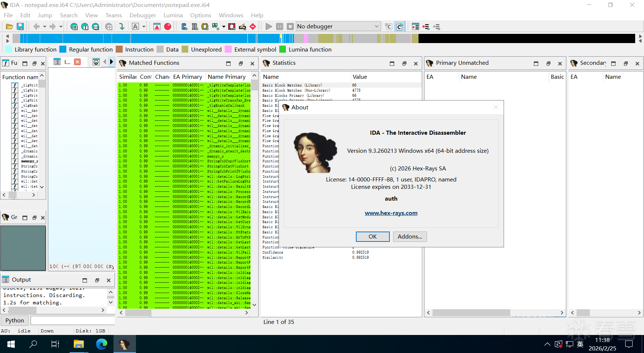Open the File menu
This screenshot has height=353, width=644.
(x=8, y=15)
